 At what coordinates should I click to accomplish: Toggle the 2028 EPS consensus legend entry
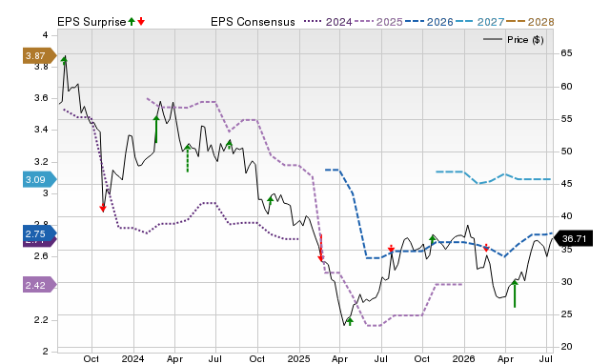[x=530, y=22]
